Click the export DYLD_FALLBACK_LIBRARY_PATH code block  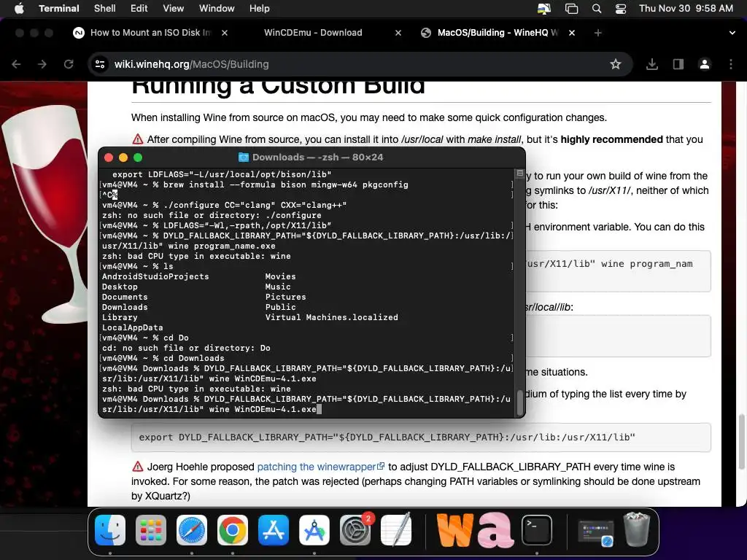(421, 437)
